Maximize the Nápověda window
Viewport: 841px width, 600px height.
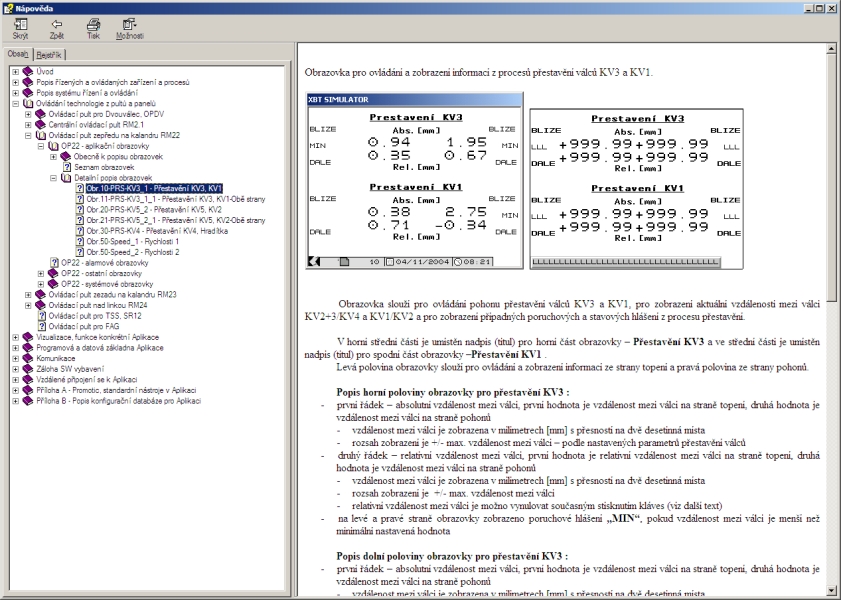click(819, 8)
